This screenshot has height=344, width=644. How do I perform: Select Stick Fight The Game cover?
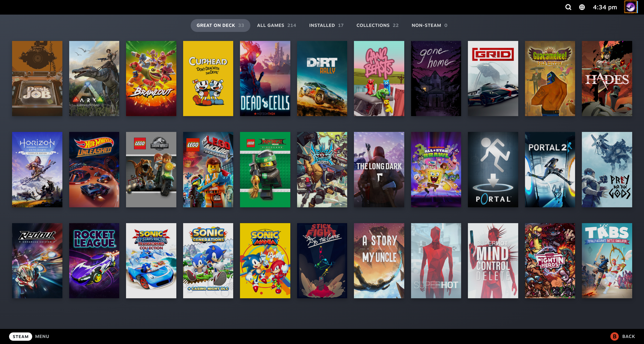click(x=322, y=261)
